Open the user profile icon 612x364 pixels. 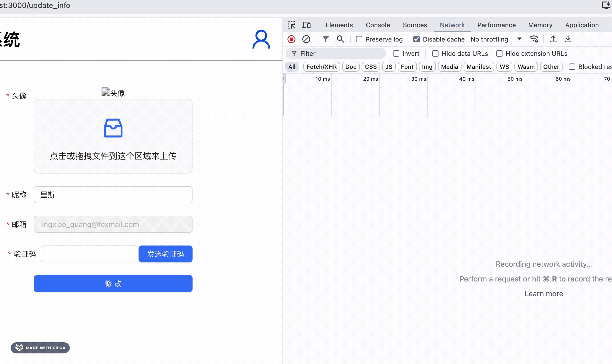point(261,40)
